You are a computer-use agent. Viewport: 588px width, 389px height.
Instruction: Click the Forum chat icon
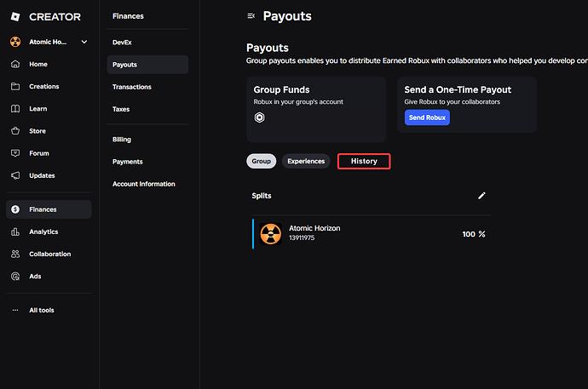15,153
